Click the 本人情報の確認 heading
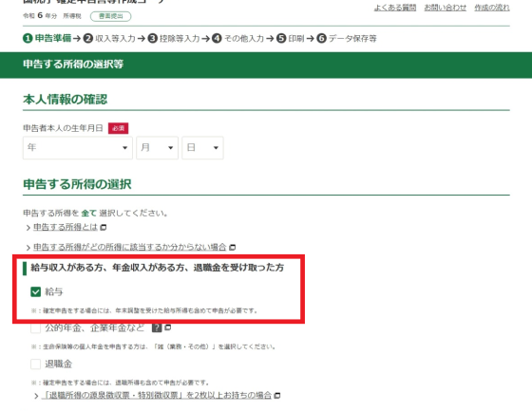Image resolution: width=532 pixels, height=411 pixels. [x=66, y=100]
